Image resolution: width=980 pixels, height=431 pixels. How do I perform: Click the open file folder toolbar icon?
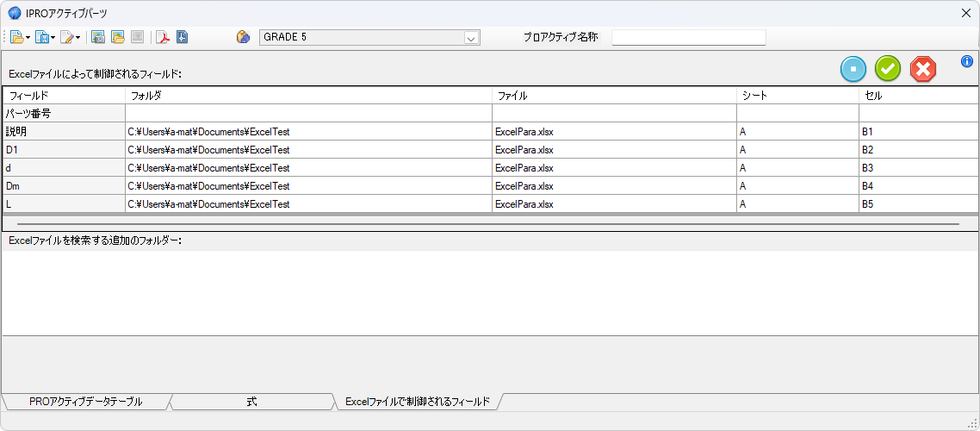tap(17, 38)
